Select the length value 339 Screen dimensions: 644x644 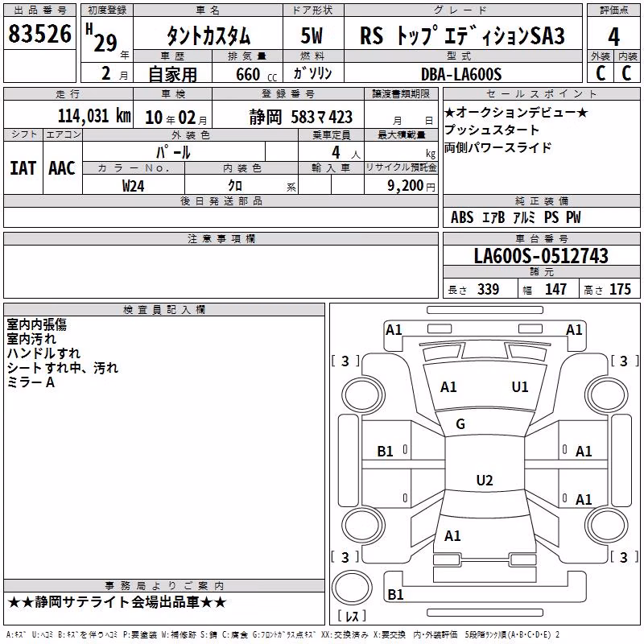488,289
